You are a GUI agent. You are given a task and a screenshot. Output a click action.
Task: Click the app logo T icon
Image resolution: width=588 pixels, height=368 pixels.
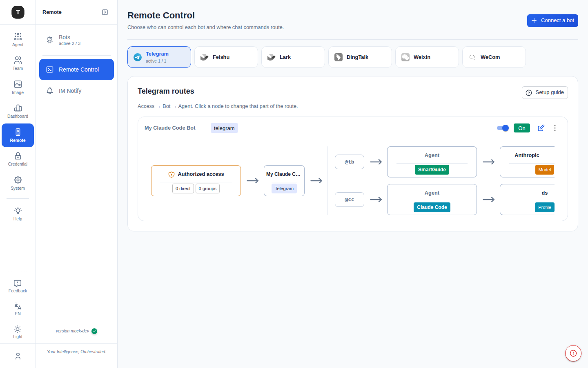coord(18,12)
